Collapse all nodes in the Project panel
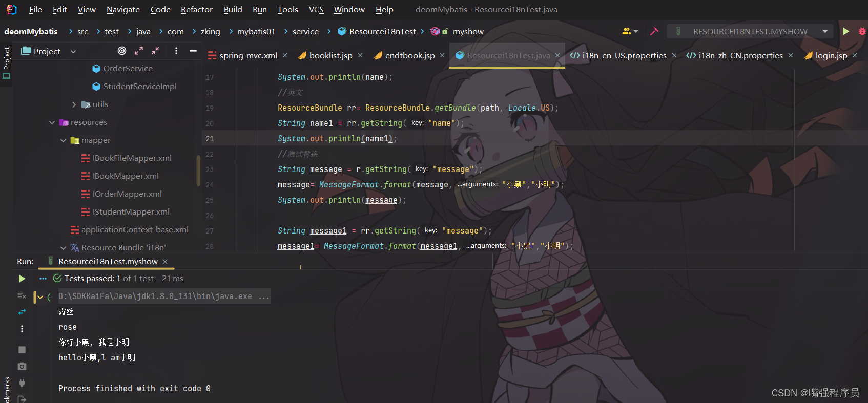The image size is (868, 403). 155,51
